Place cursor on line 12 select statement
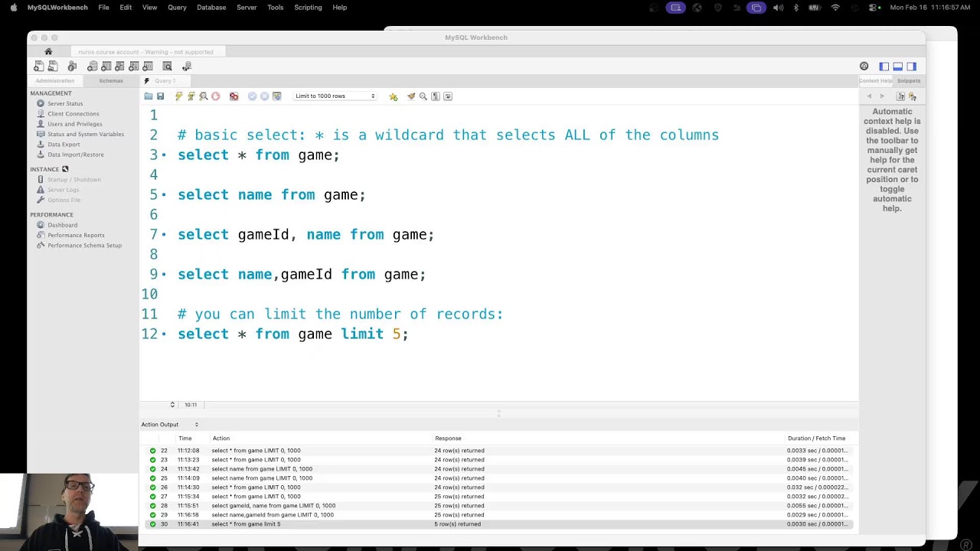 point(293,334)
